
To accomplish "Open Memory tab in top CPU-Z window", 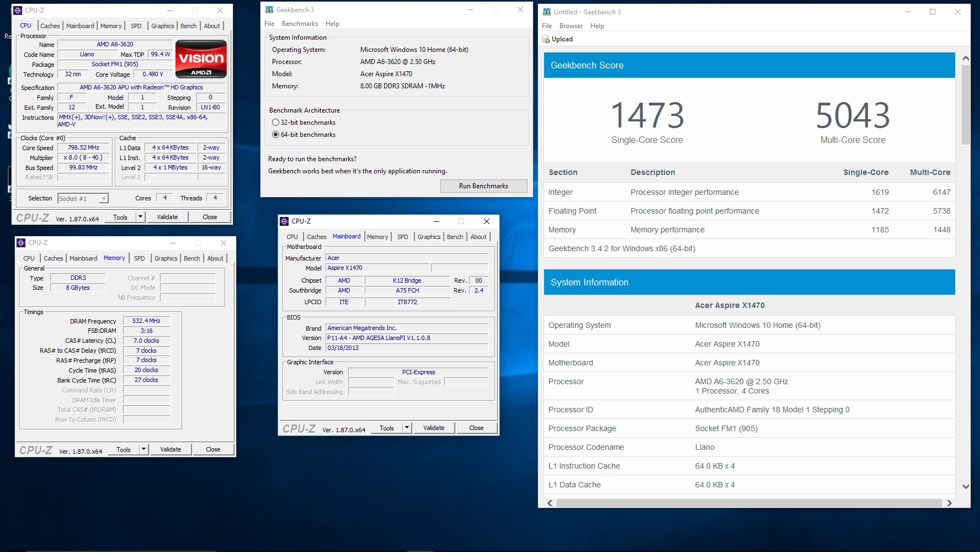I will 111,26.
